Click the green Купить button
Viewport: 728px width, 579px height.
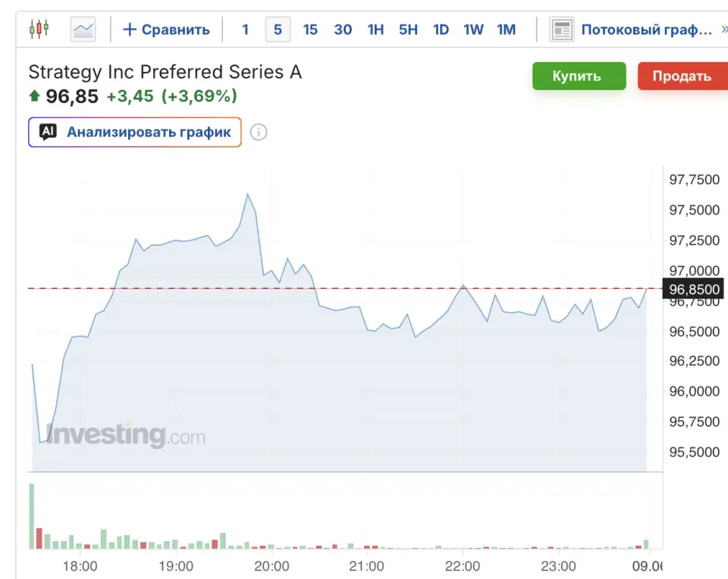tap(579, 76)
